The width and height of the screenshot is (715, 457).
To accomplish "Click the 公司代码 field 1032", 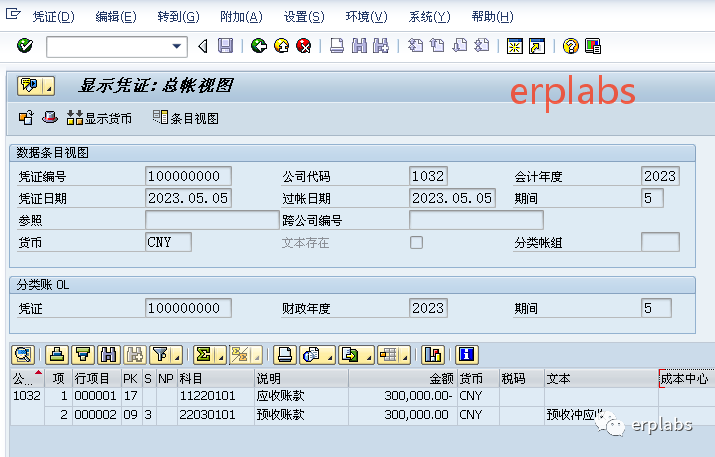I will coord(428,176).
